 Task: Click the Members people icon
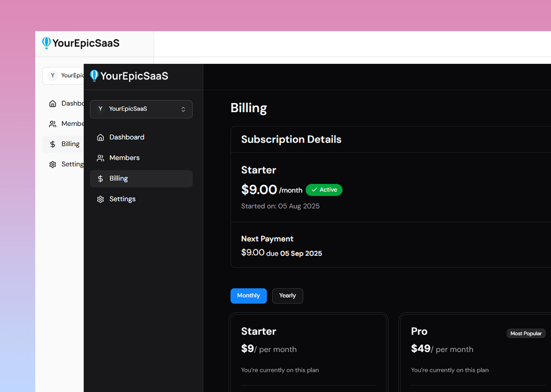click(x=101, y=158)
